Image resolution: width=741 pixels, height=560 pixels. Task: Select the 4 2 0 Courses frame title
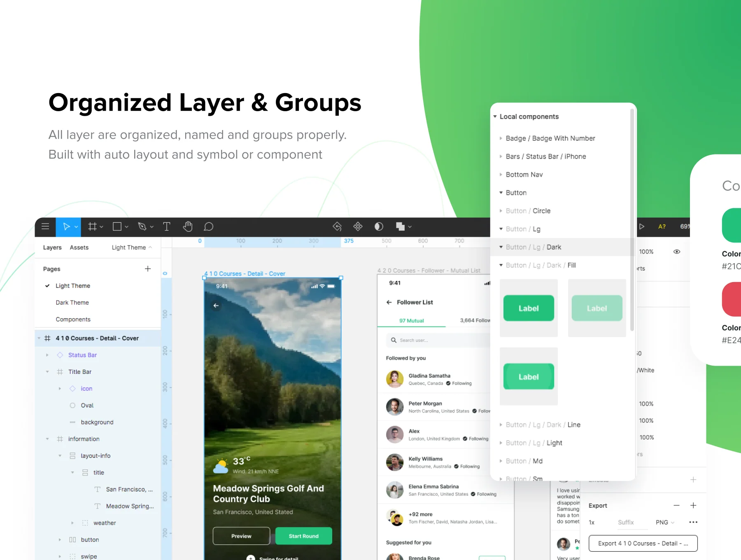(429, 271)
